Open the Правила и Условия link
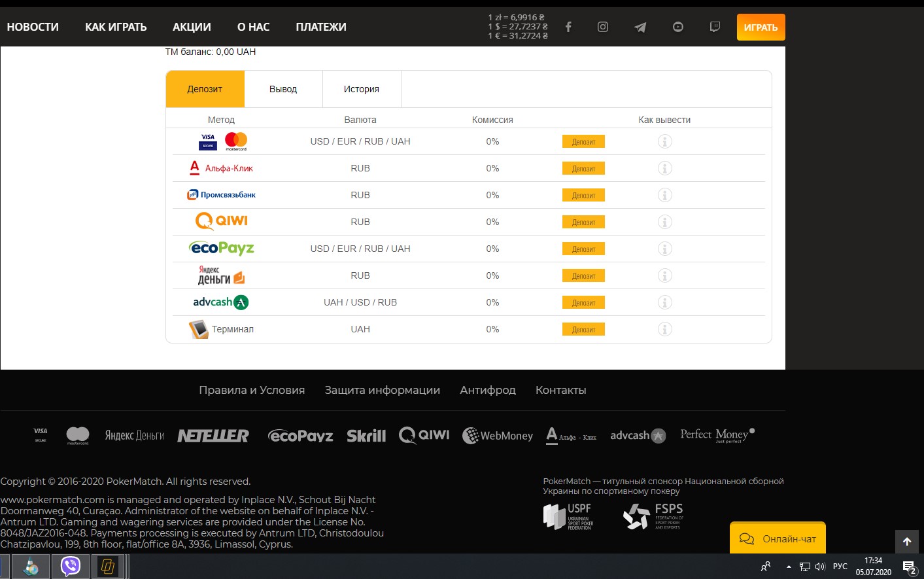The image size is (924, 579). (x=252, y=390)
